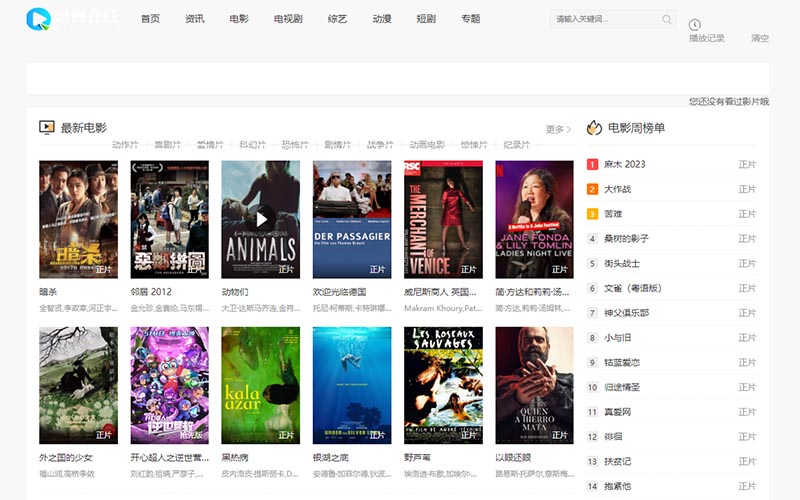Open kala azar poster
This screenshot has width=800, height=500.
[x=261, y=385]
